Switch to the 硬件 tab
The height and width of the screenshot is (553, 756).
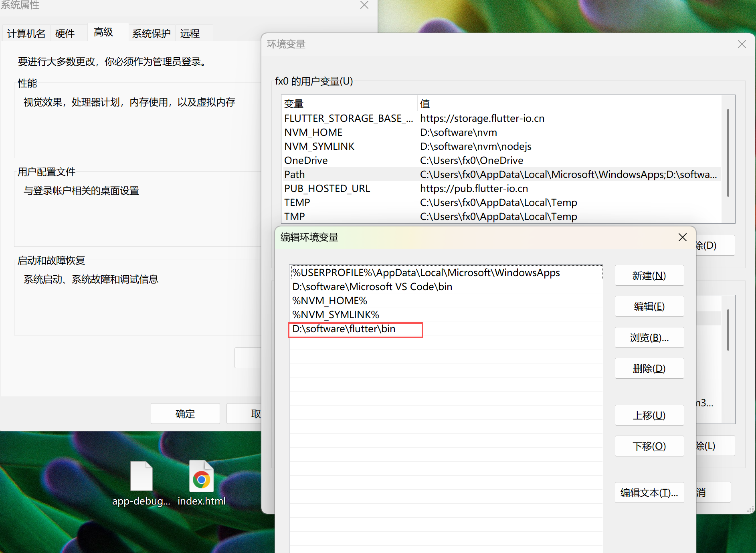pos(65,33)
